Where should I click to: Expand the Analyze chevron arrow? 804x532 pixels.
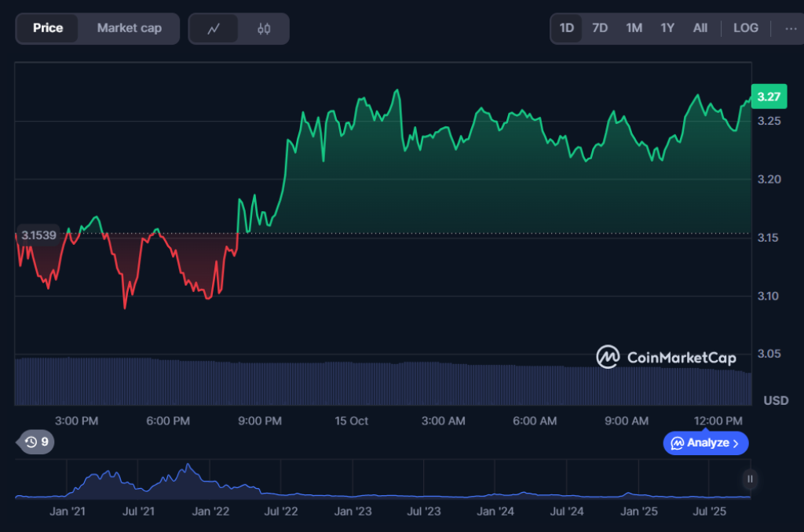[x=736, y=443]
